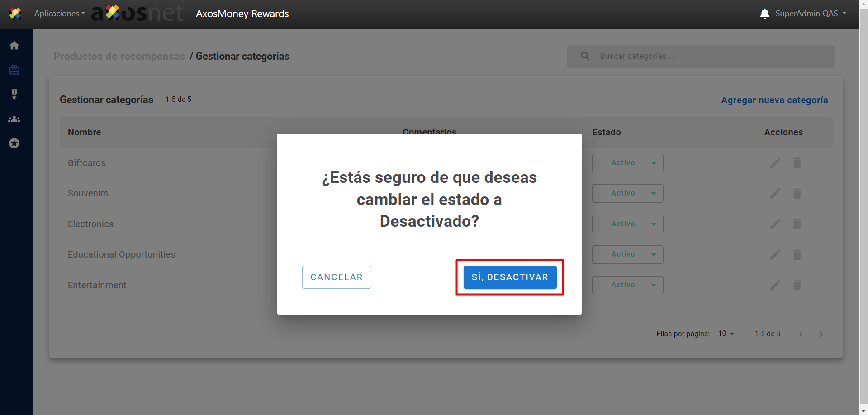Go to Productos de recompensas breadcrumb

[119, 56]
